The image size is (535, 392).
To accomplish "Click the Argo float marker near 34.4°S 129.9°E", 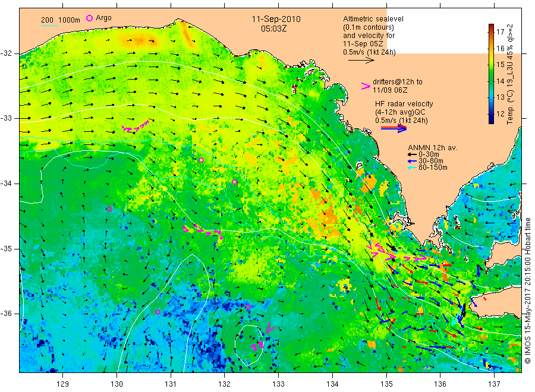I will click(x=109, y=209).
